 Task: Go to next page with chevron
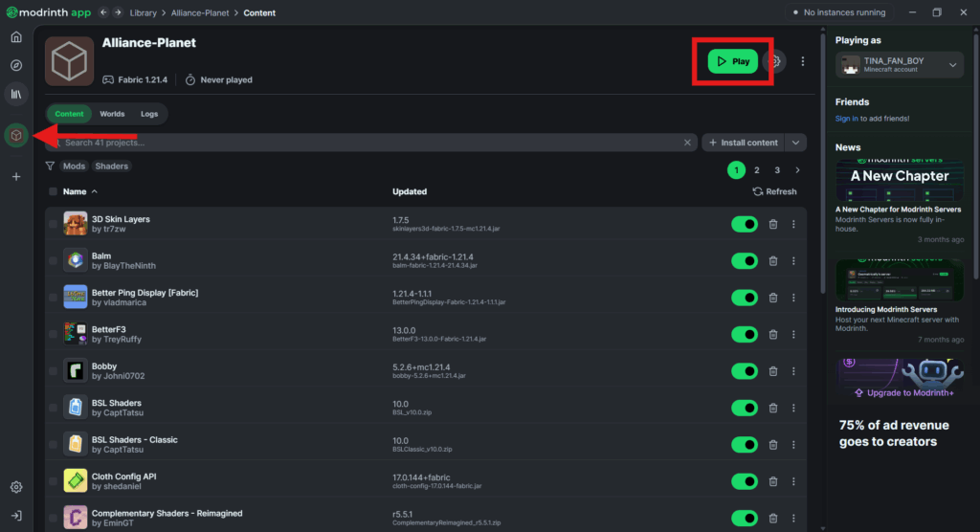pyautogui.click(x=797, y=170)
